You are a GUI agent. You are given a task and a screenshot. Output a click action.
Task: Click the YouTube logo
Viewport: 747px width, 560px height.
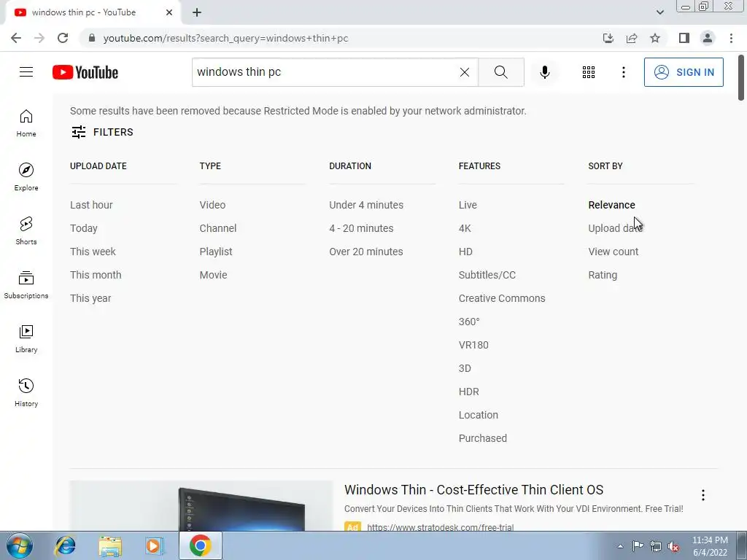point(85,72)
